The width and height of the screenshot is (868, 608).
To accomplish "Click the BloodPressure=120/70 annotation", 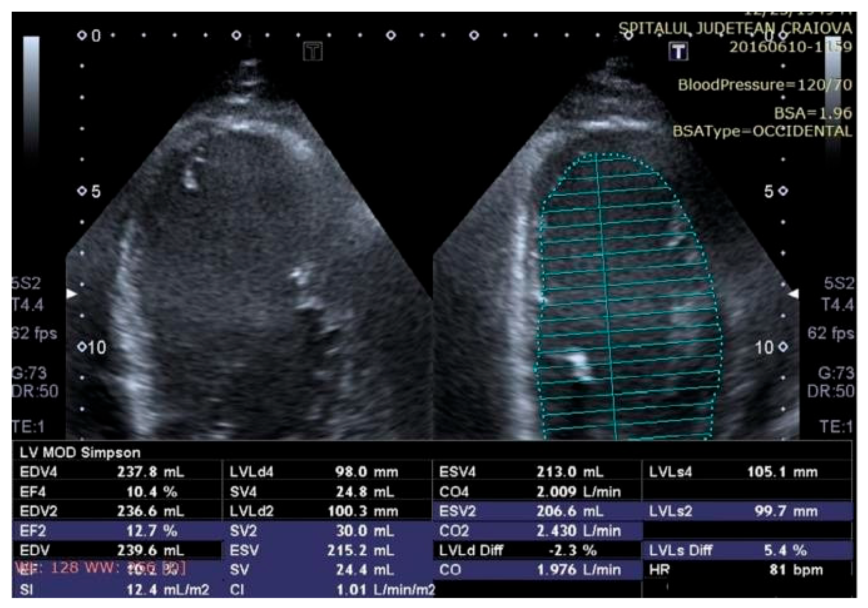I will point(764,85).
